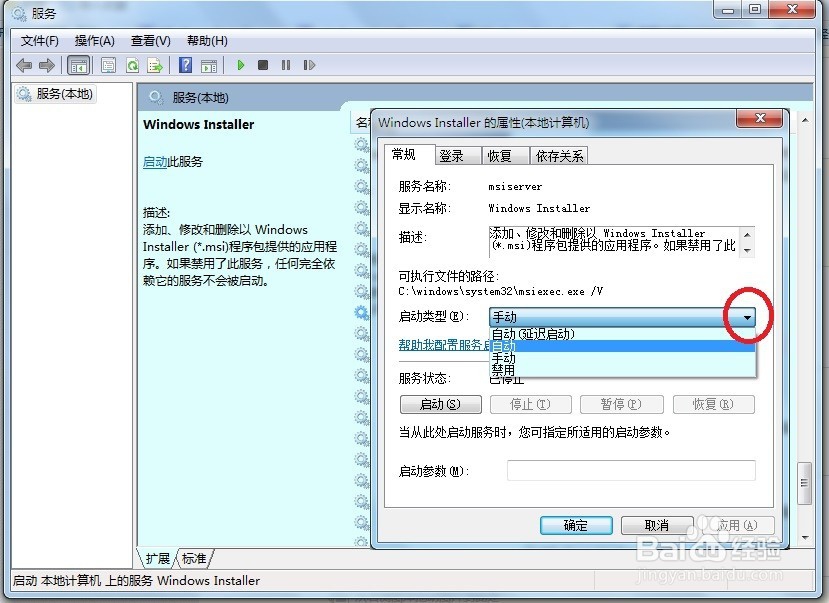Click services list scrollbar up arrow
829x603 pixels.
(x=805, y=120)
